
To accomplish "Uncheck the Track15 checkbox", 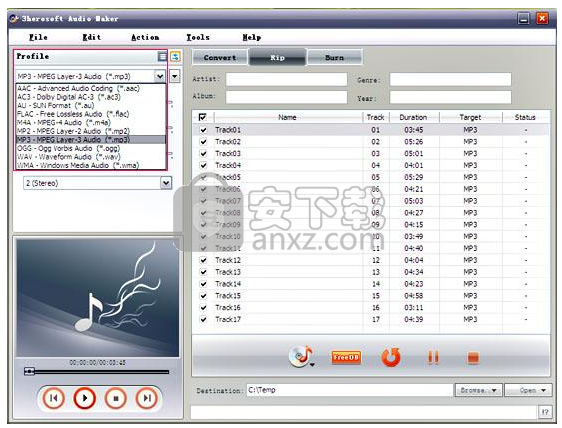I will (x=203, y=295).
